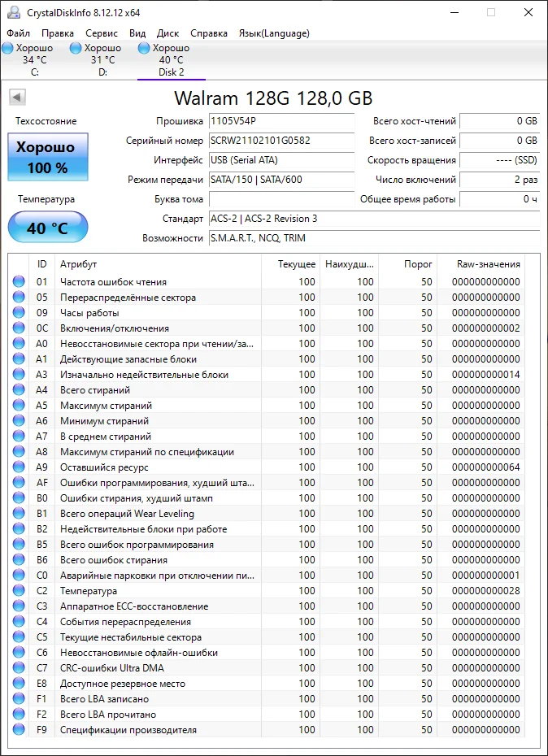This screenshot has height=756, width=548.
Task: Click status icon for Температура row
Action: coord(19,591)
